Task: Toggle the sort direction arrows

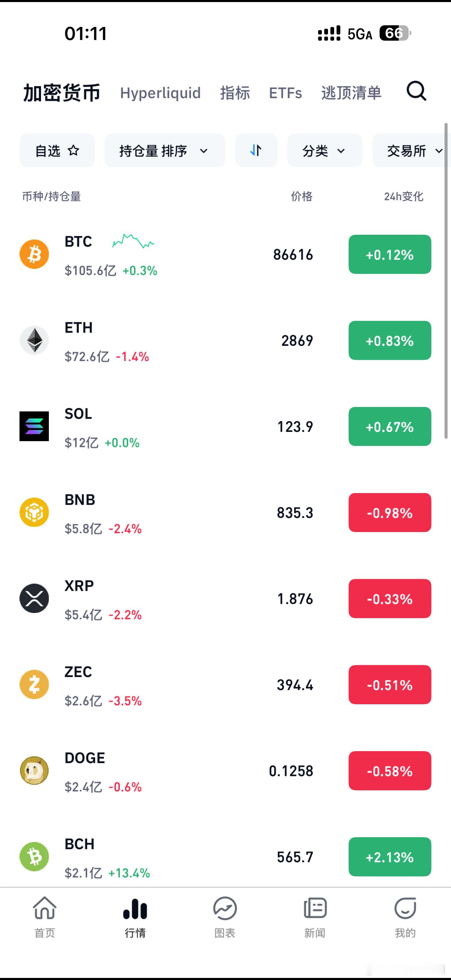Action: click(256, 151)
